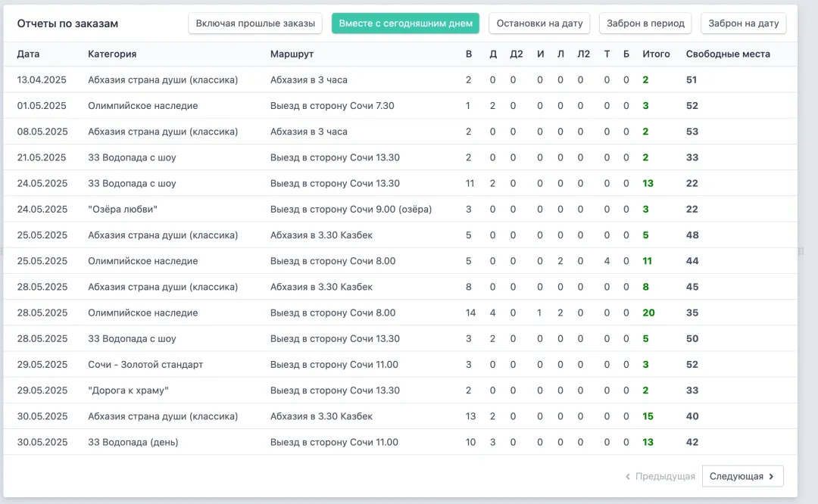Click the category "Дорога к храму"
The image size is (818, 504).
tap(128, 390)
